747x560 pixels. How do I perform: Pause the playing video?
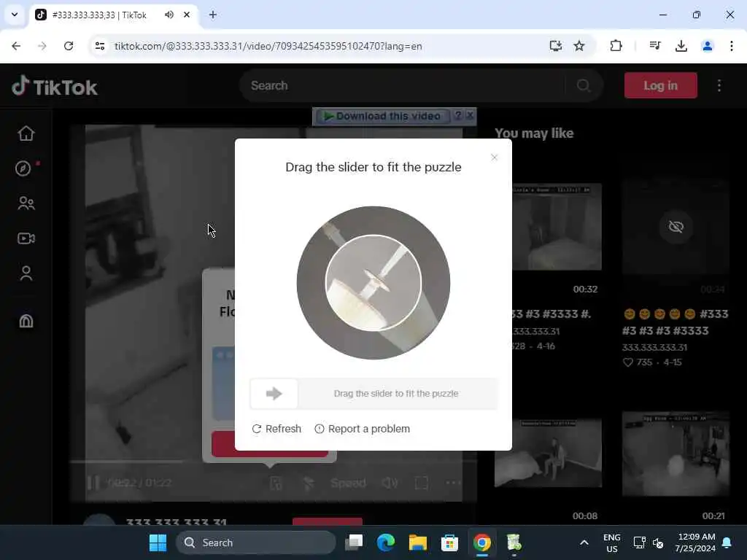pyautogui.click(x=93, y=483)
